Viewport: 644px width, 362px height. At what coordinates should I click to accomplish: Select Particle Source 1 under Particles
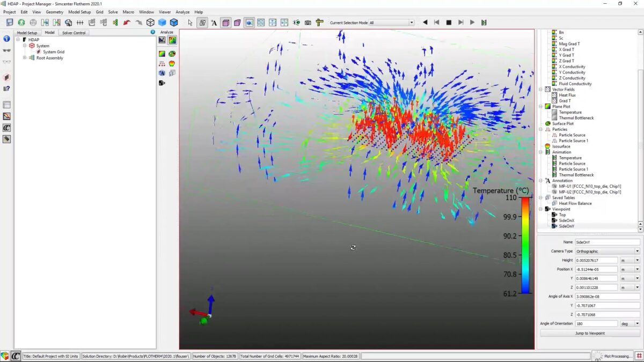tap(573, 141)
